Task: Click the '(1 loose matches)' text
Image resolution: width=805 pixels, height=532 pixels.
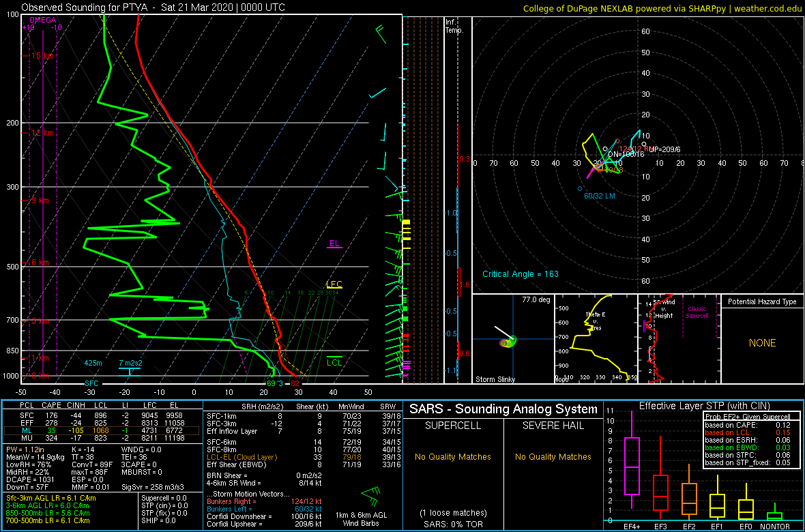Action: click(x=454, y=512)
